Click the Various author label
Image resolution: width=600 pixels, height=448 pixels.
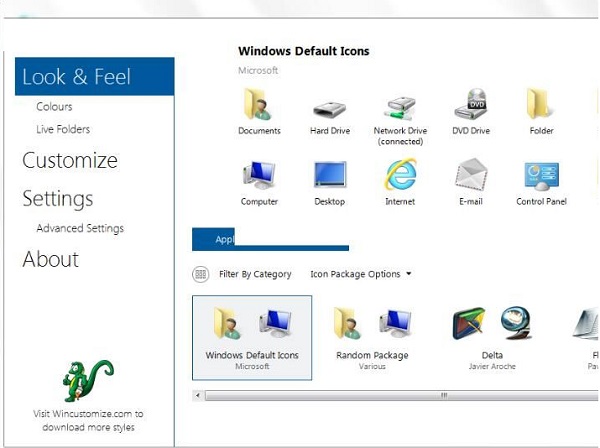(x=372, y=366)
